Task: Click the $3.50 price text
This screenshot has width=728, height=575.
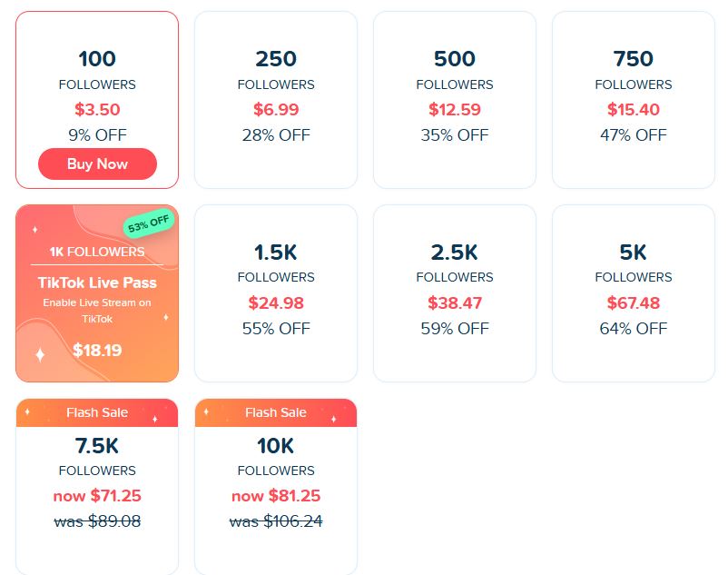Action: tap(97, 110)
